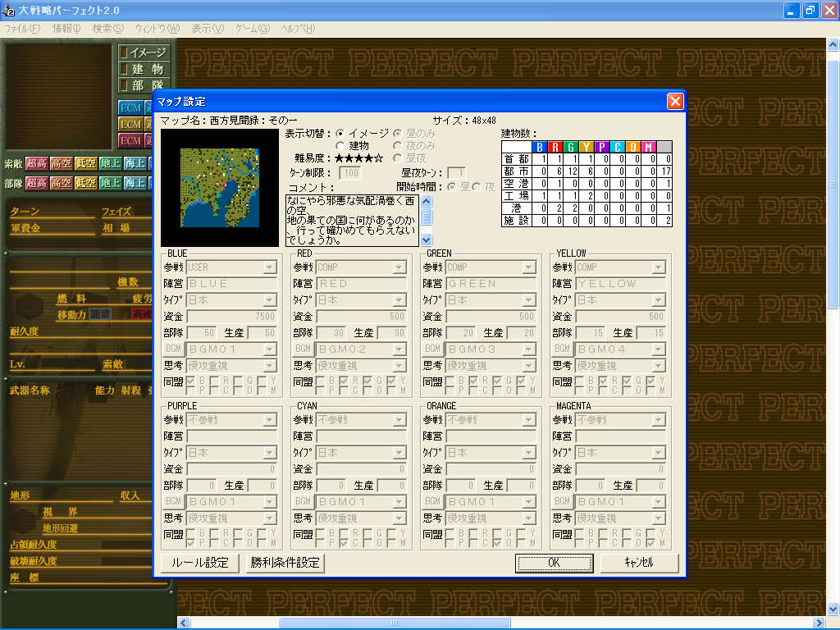The width and height of the screenshot is (840, 630).
Task: Toggle 地上 ground icon in 索敵 row
Action: click(x=111, y=163)
